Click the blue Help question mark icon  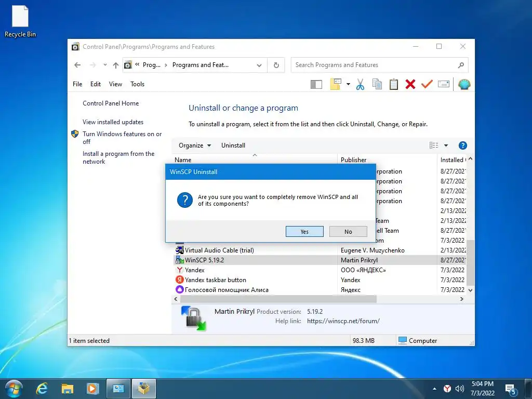click(x=462, y=145)
